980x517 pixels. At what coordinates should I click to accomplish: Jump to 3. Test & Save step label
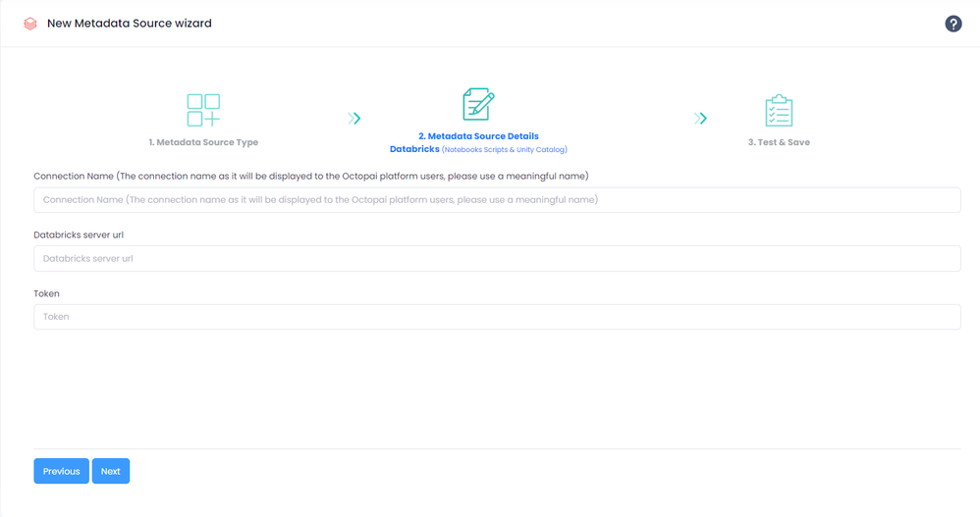[779, 142]
